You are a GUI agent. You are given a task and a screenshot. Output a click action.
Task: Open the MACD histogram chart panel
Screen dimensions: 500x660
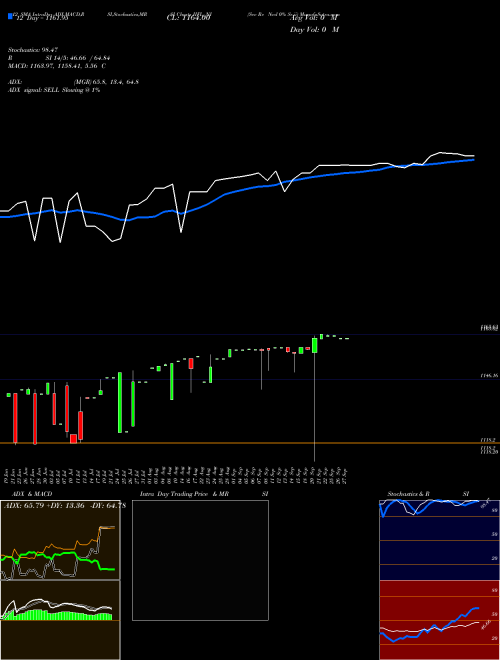(60, 620)
